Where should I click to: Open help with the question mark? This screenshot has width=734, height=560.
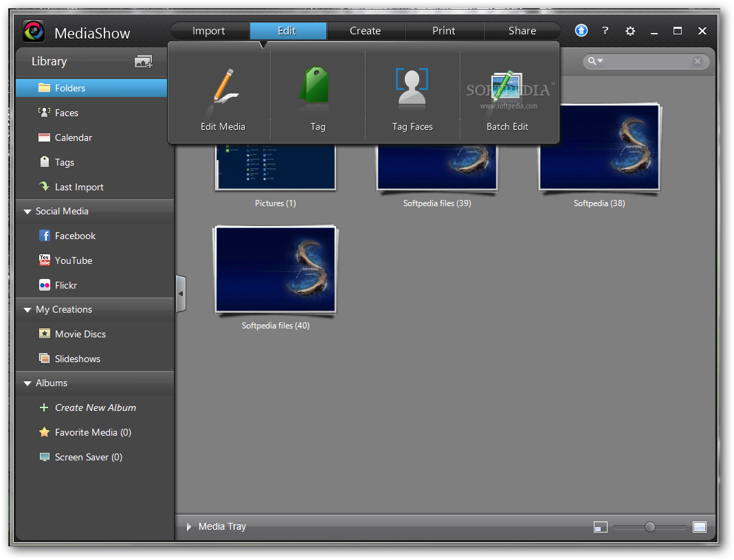(605, 30)
